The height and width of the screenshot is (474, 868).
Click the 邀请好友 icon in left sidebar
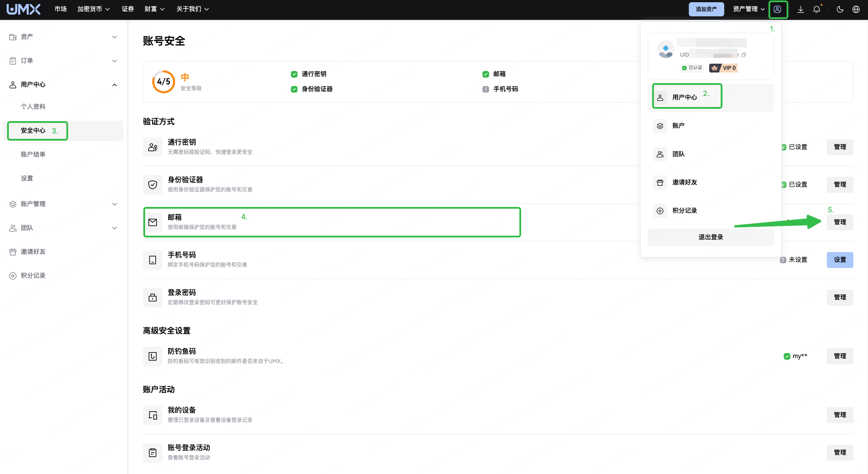(13, 252)
